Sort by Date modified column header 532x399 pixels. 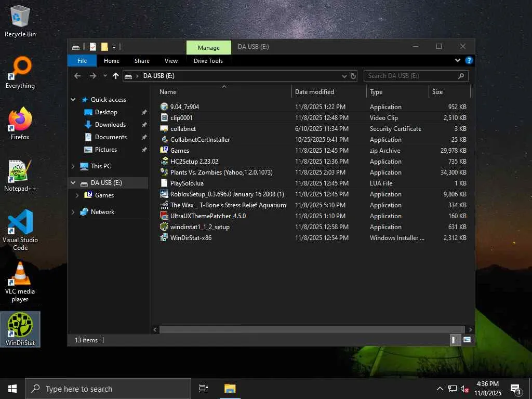click(x=329, y=92)
